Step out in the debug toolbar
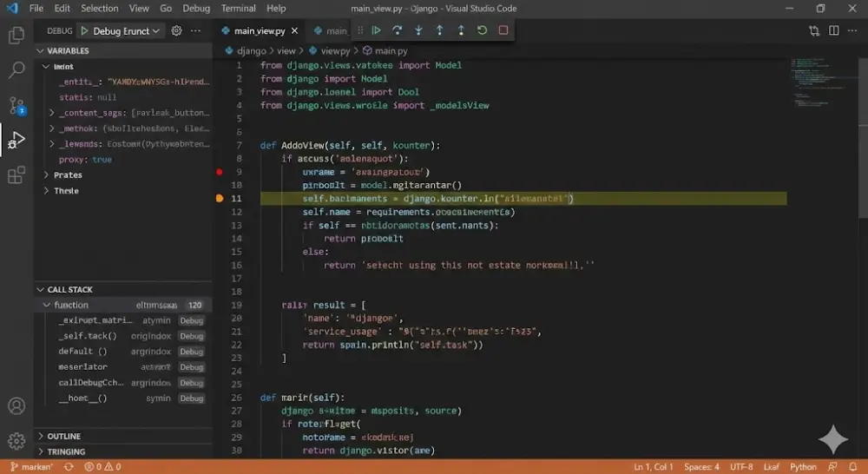The height and width of the screenshot is (474, 868). [x=439, y=30]
